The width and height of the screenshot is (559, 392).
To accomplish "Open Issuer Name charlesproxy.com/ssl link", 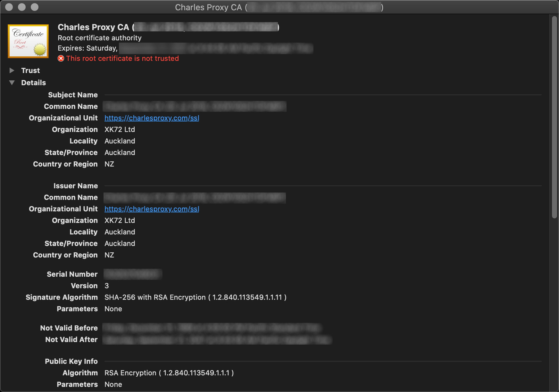I will [x=152, y=209].
